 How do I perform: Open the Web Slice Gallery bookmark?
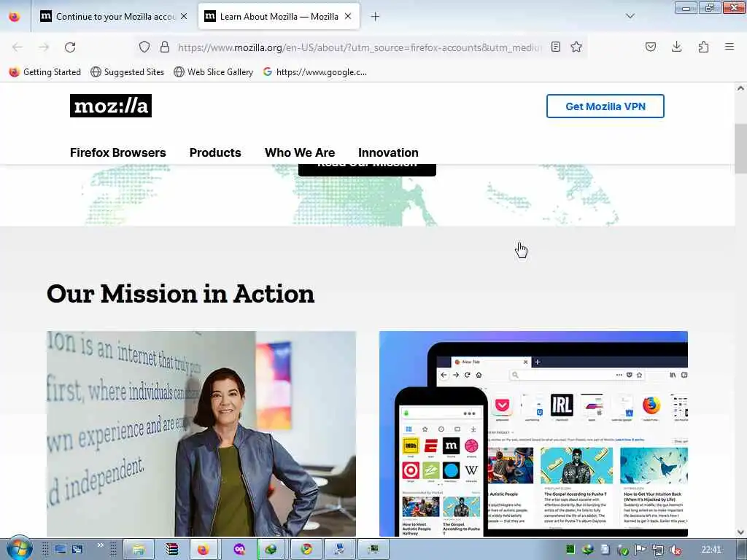click(214, 72)
